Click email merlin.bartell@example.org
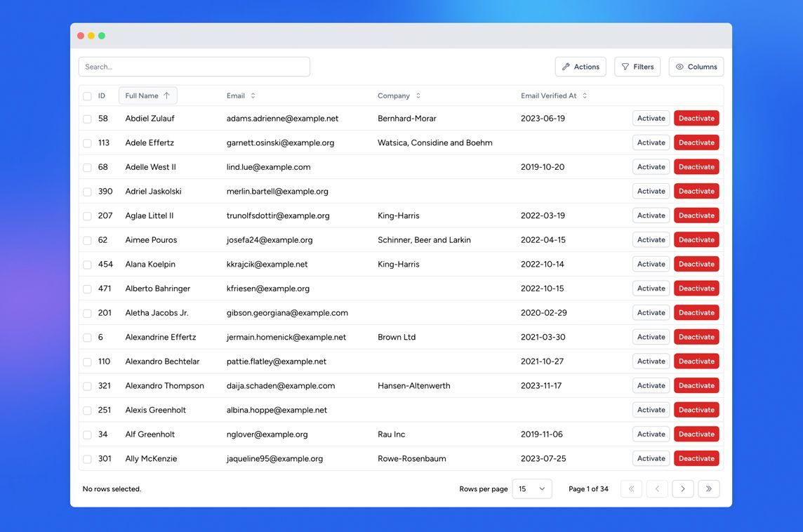Image resolution: width=803 pixels, height=532 pixels. 277,191
